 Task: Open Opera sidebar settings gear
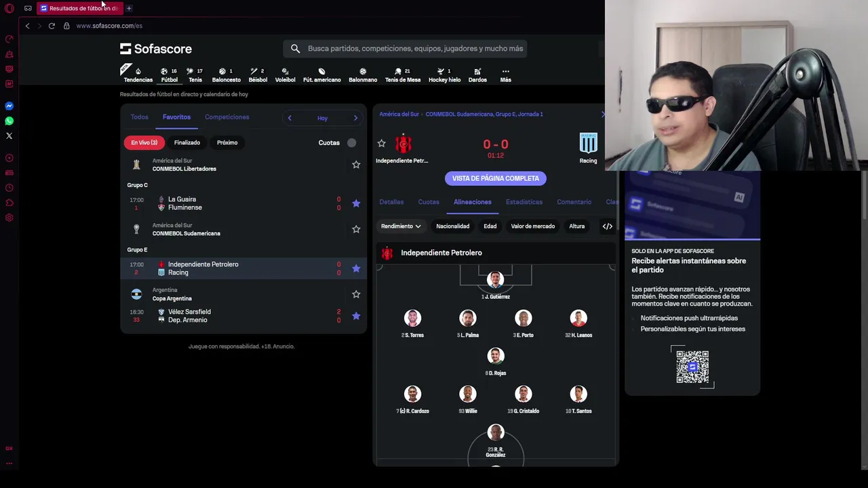pos(9,218)
